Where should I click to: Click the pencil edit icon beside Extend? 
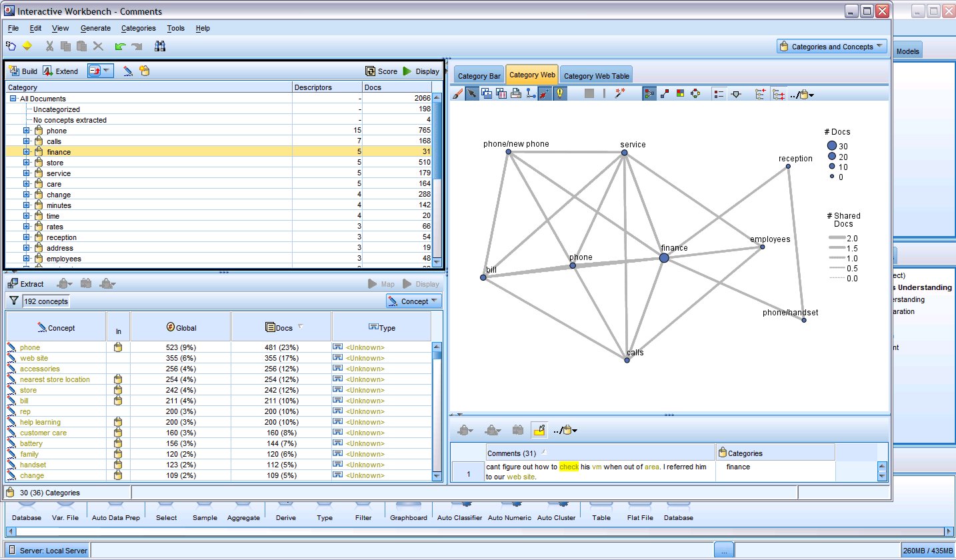128,71
